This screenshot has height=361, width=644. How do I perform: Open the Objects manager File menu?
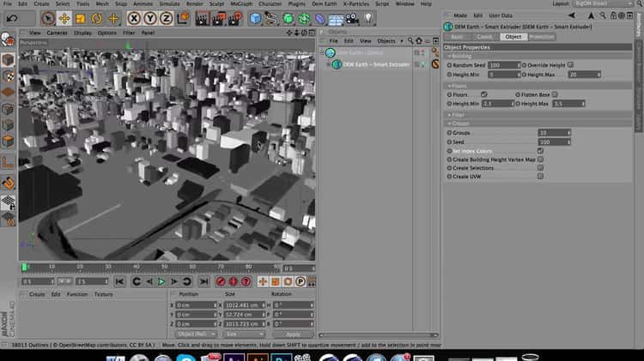[333, 41]
